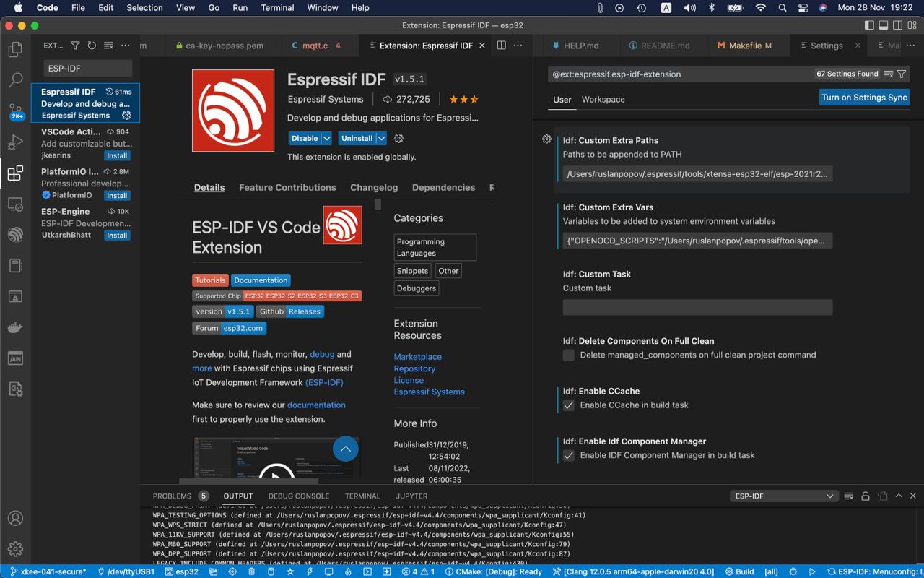This screenshot has height=578, width=924.
Task: Open the Repository link under Extension Resources
Action: pos(414,368)
